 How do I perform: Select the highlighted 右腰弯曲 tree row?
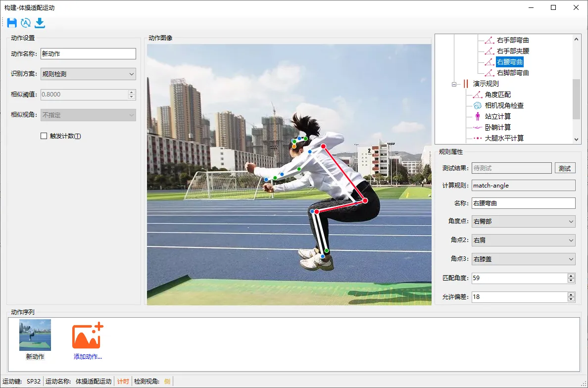coord(509,62)
